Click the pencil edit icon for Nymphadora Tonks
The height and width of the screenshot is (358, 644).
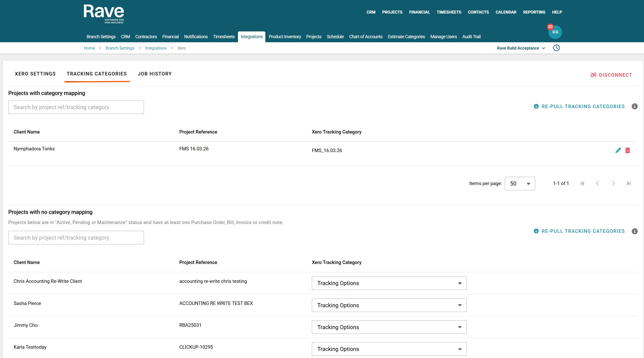coord(618,150)
